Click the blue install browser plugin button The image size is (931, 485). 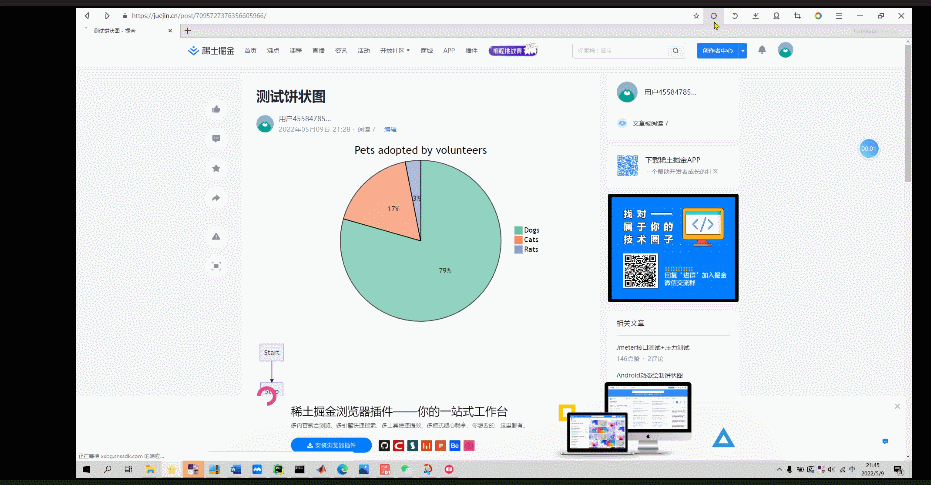pyautogui.click(x=331, y=445)
